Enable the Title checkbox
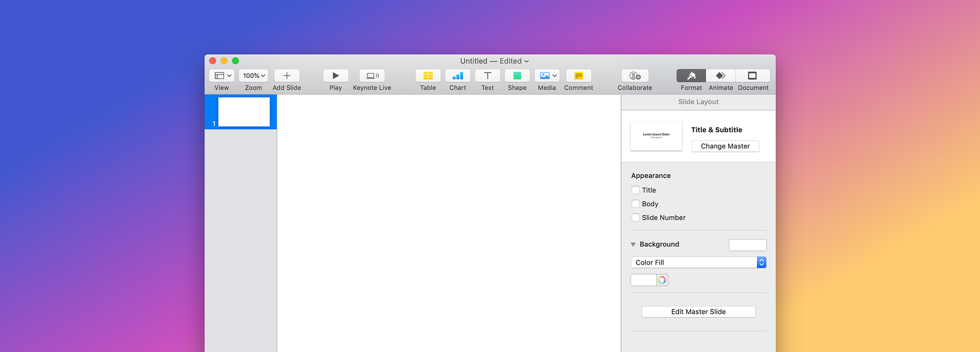The image size is (980, 352). click(636, 190)
